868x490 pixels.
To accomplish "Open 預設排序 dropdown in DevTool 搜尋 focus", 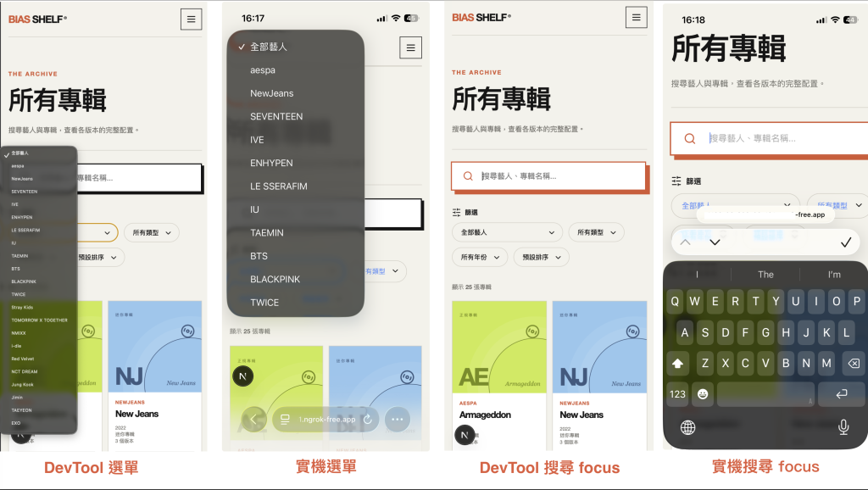I will tap(541, 258).
